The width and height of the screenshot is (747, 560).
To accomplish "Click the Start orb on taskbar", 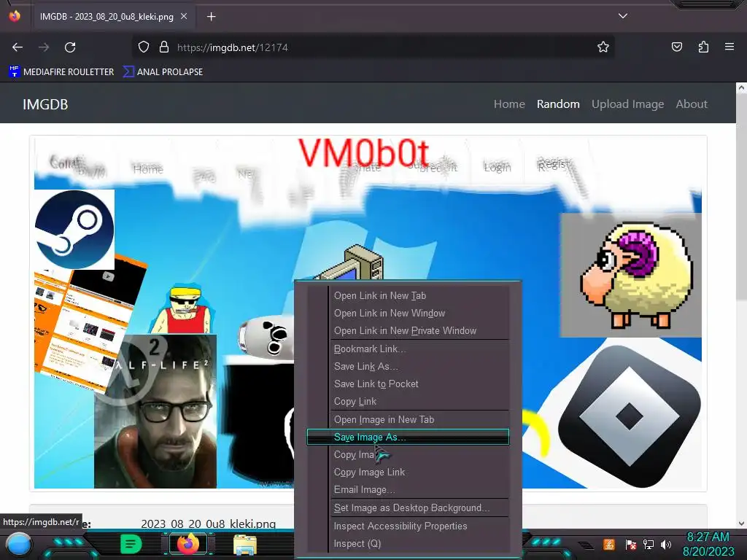I will (x=18, y=545).
